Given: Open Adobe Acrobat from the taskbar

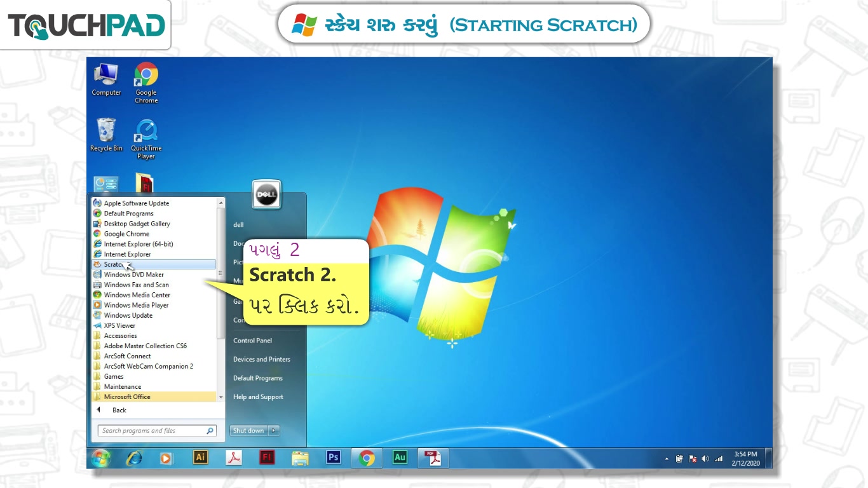Looking at the screenshot, I should click(x=234, y=457).
